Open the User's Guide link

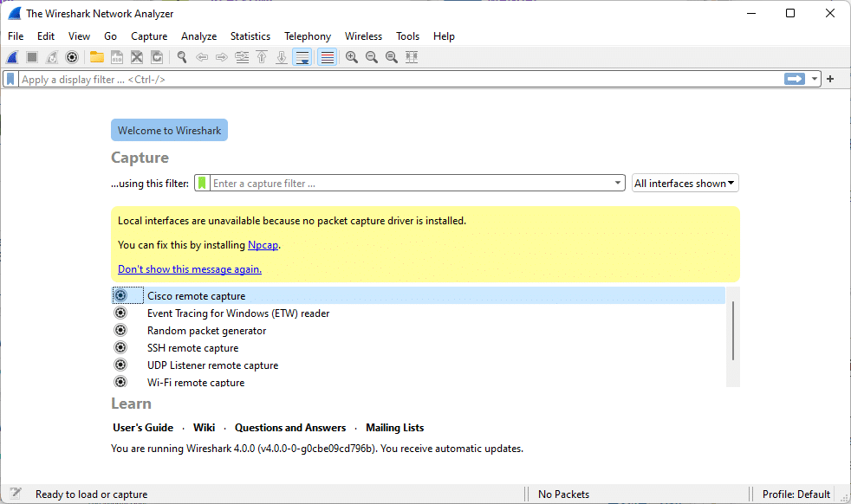point(143,428)
